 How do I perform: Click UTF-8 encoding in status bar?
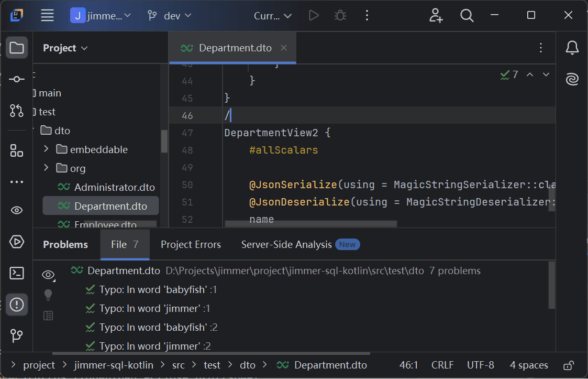tap(480, 365)
